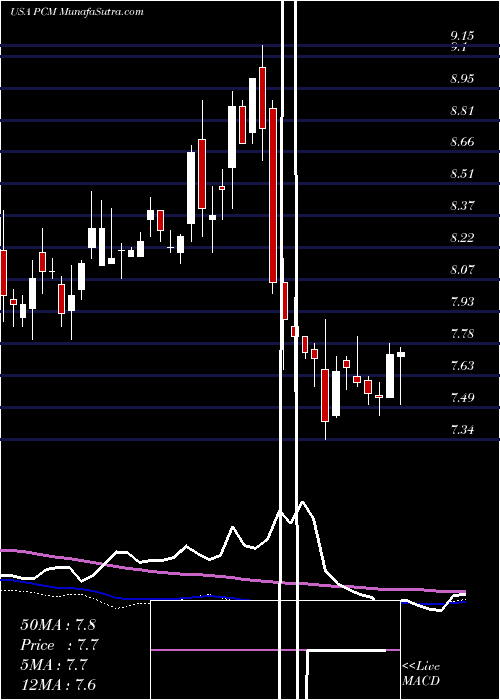The image size is (500, 700).
Task: Click the 8.81 price axis label
Action: click(x=462, y=111)
